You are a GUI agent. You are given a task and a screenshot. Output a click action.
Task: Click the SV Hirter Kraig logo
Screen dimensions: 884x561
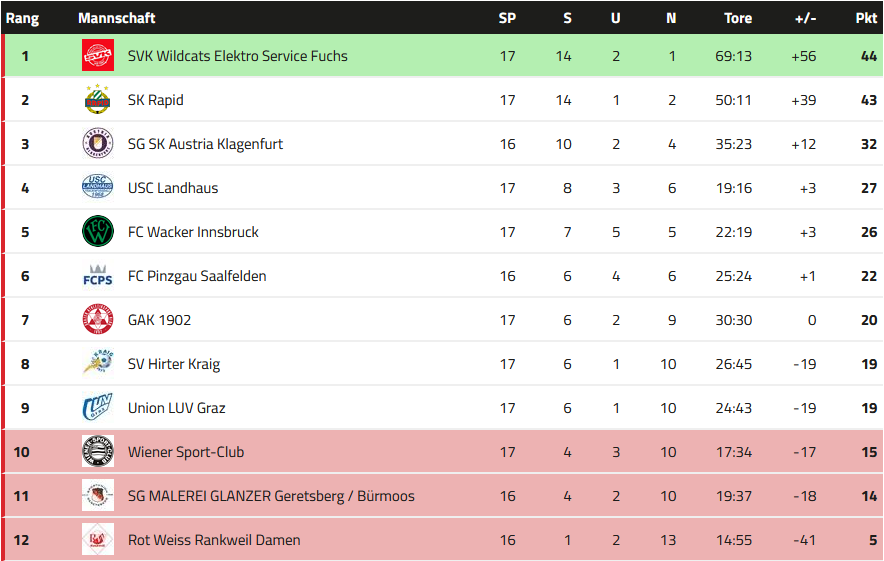[98, 364]
